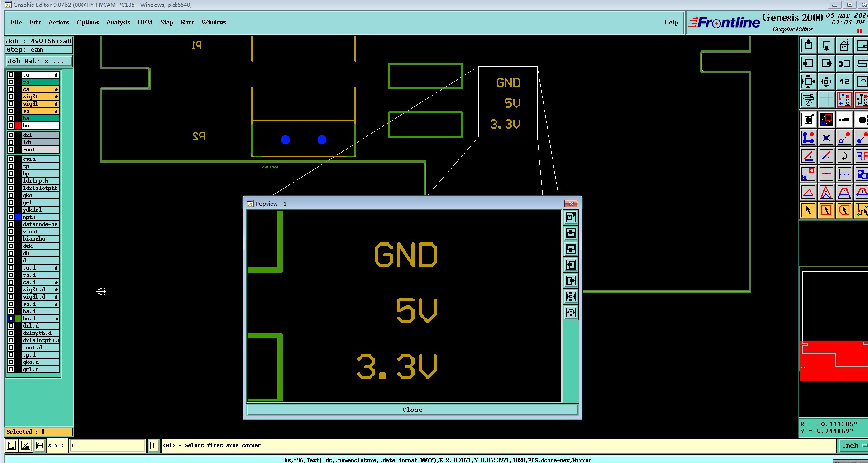
Task: Select the red-blue angled line edit tool
Action: pos(808,156)
